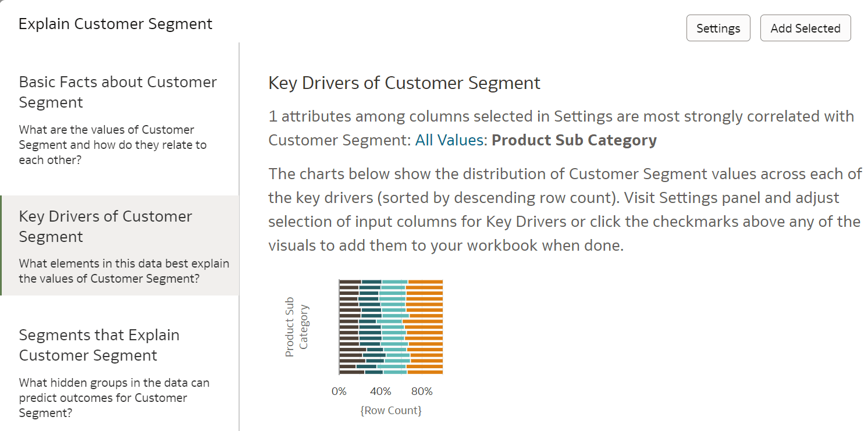868x431 pixels.
Task: Click the Add Selected button
Action: 805,27
